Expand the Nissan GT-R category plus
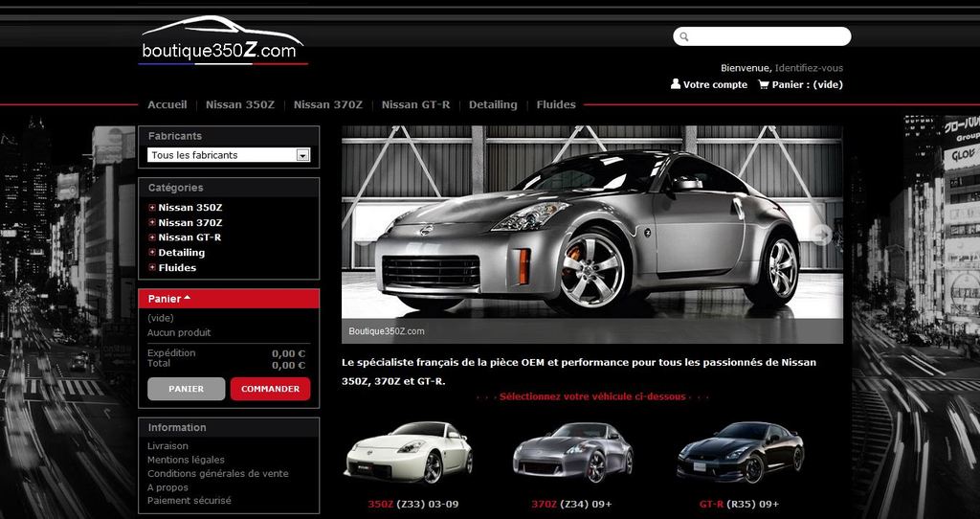Screen dimensions: 980x519 (x=152, y=237)
